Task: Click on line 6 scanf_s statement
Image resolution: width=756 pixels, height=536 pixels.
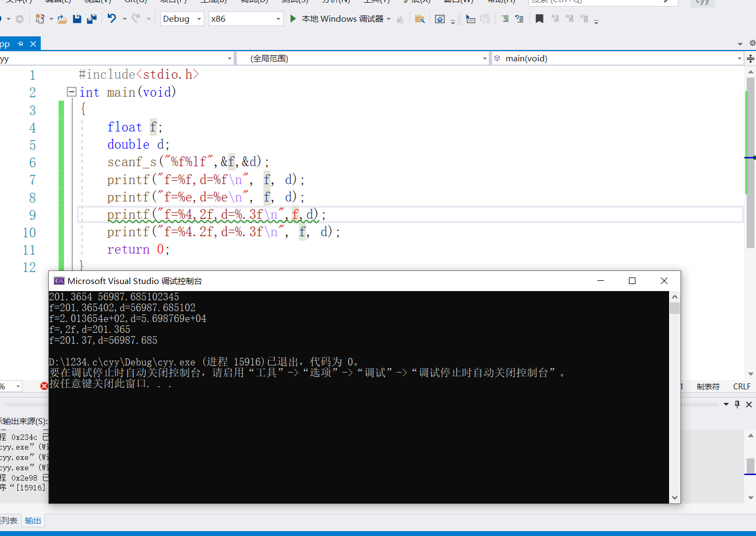Action: coord(188,162)
